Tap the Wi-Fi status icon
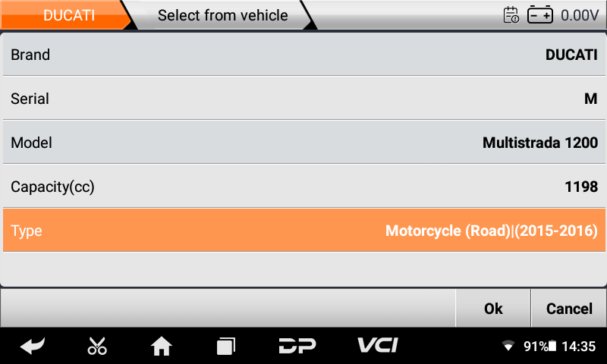607x364 pixels. 508,347
